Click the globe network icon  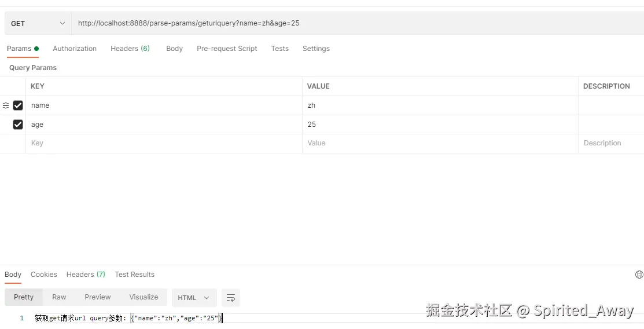[639, 275]
